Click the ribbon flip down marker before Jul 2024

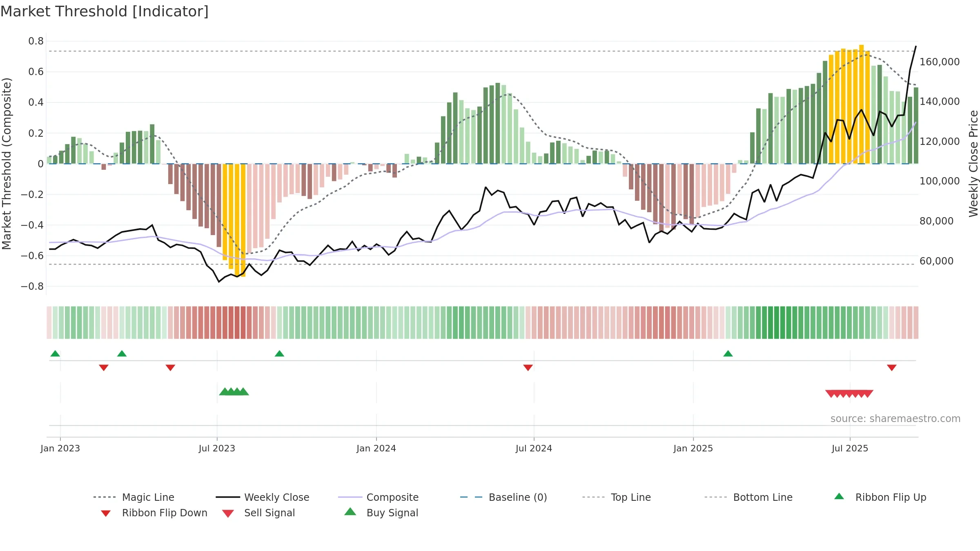pos(528,368)
